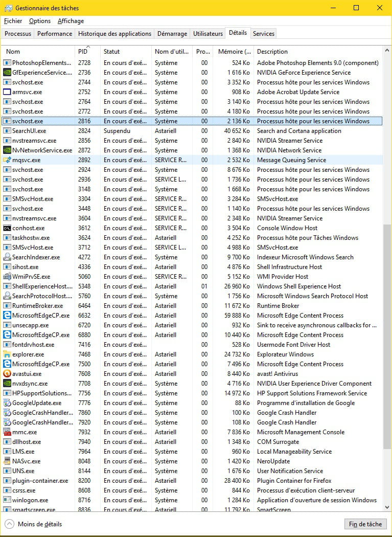Click the Edge icon for PID 6632
The image size is (392, 537).
pyautogui.click(x=7, y=316)
